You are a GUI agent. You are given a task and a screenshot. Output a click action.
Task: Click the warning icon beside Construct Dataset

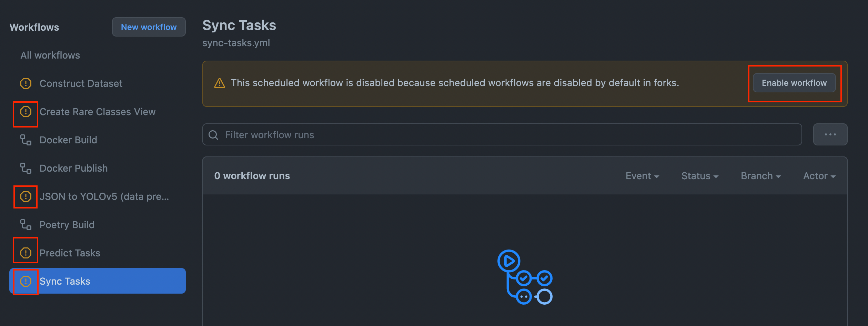pyautogui.click(x=26, y=83)
